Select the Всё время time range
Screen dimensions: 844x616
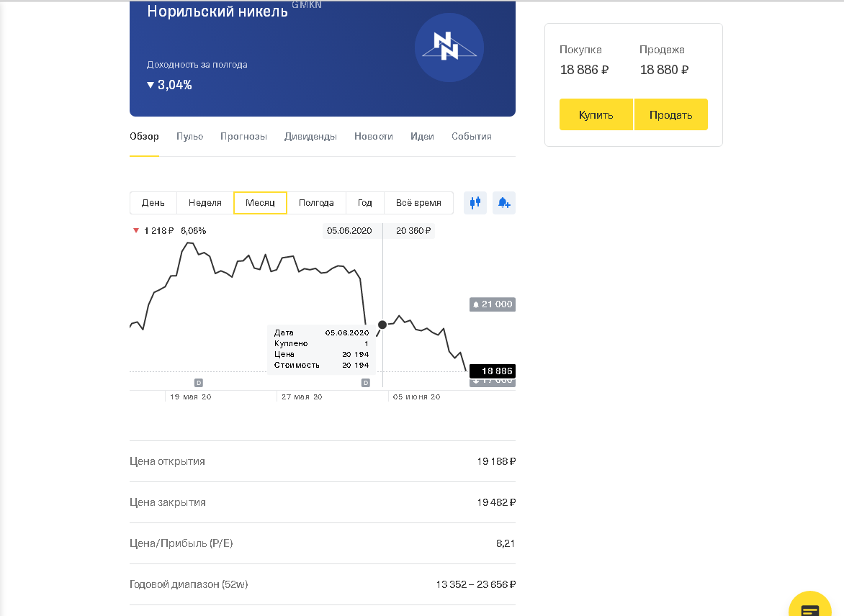pos(418,203)
